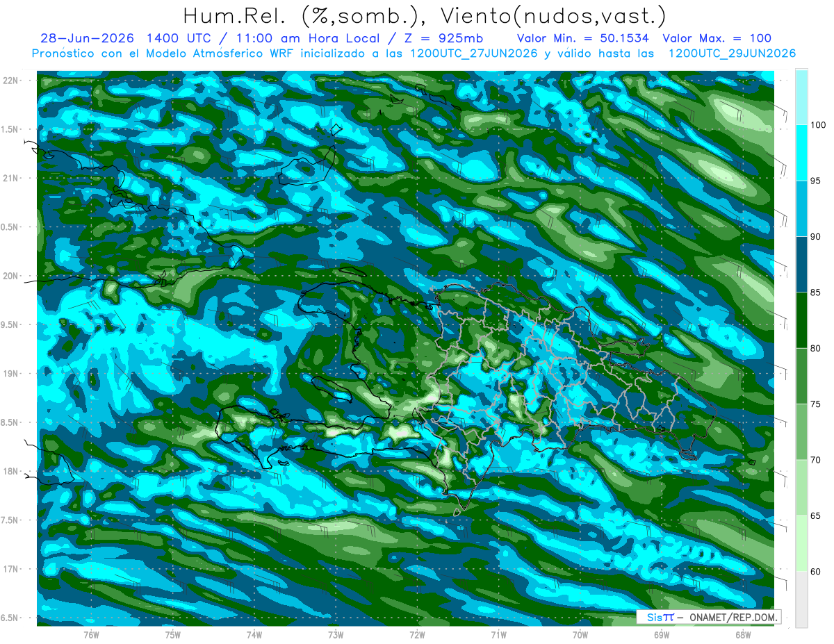Click the '8.5N' latitude label

(x=11, y=422)
